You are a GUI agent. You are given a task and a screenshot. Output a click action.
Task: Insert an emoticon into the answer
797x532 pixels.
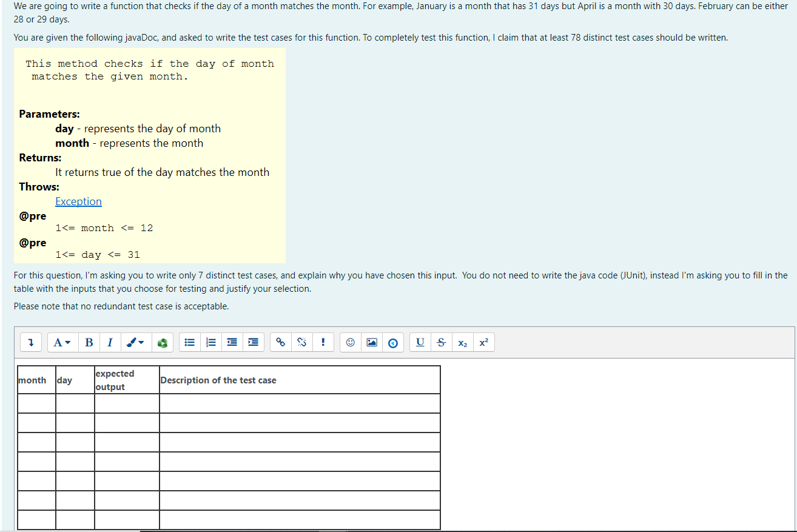(x=350, y=342)
